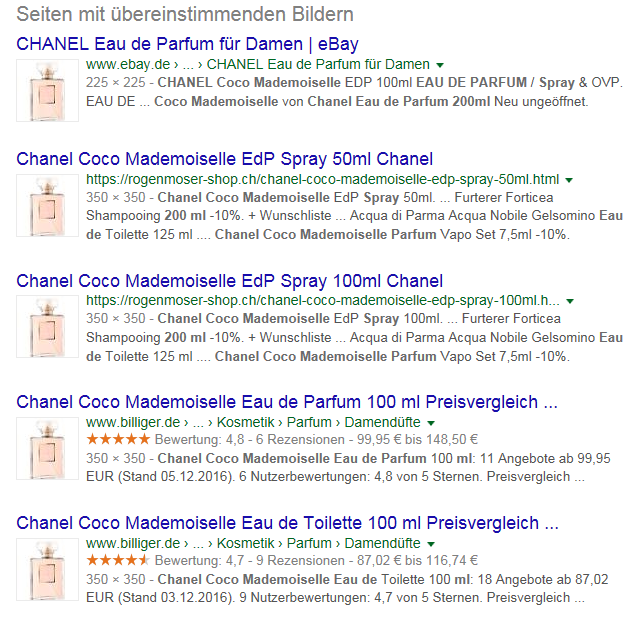
Task: Open the eBay CHANEL Eau de Parfum result
Action: tap(188, 44)
